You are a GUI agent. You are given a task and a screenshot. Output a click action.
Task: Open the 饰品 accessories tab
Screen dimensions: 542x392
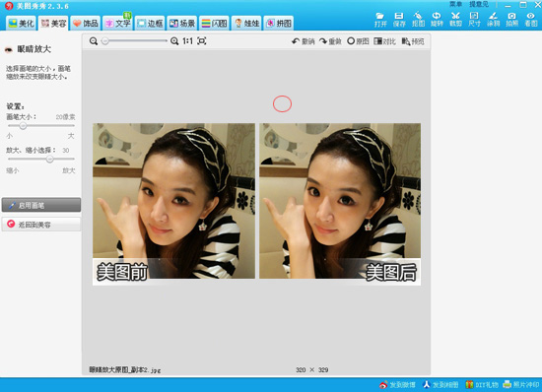point(86,23)
